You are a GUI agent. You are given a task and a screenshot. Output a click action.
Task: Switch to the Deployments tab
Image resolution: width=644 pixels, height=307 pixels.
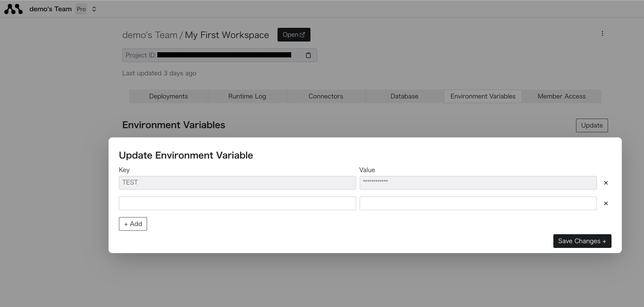168,96
